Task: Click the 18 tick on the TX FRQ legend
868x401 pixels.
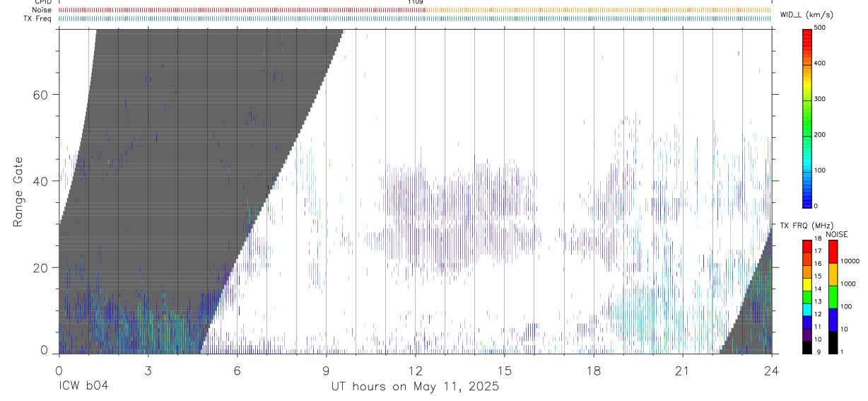Action: click(817, 240)
